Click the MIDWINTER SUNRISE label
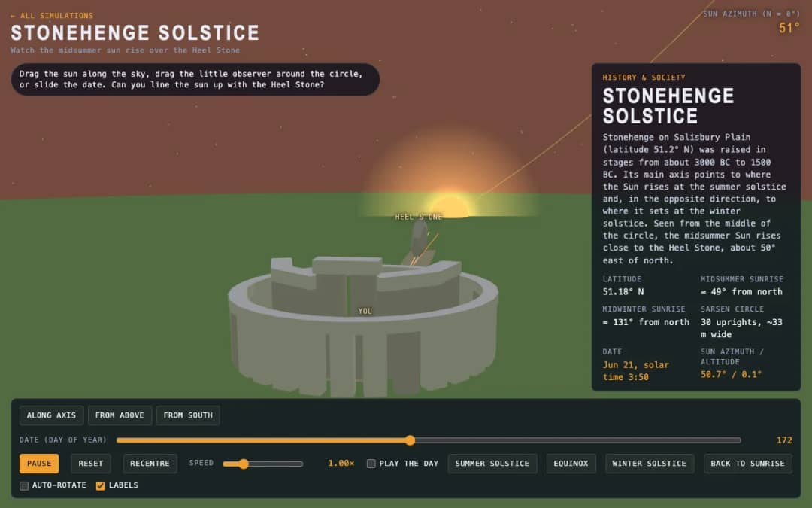The width and height of the screenshot is (812, 508). coord(644,309)
